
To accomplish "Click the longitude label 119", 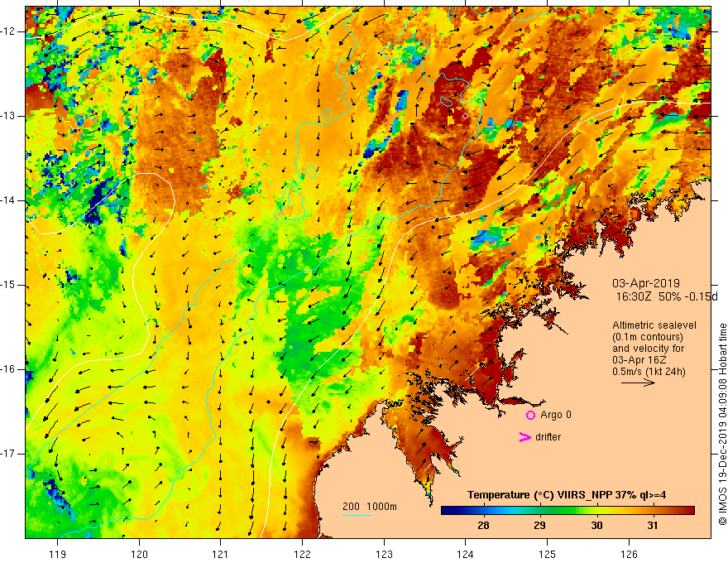I will click(58, 554).
